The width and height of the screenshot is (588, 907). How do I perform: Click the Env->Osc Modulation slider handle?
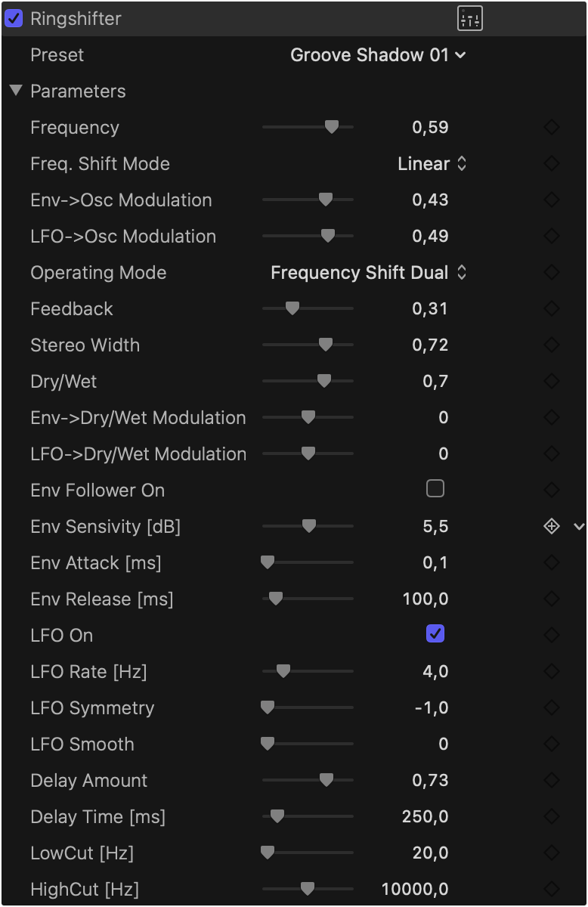pyautogui.click(x=326, y=200)
